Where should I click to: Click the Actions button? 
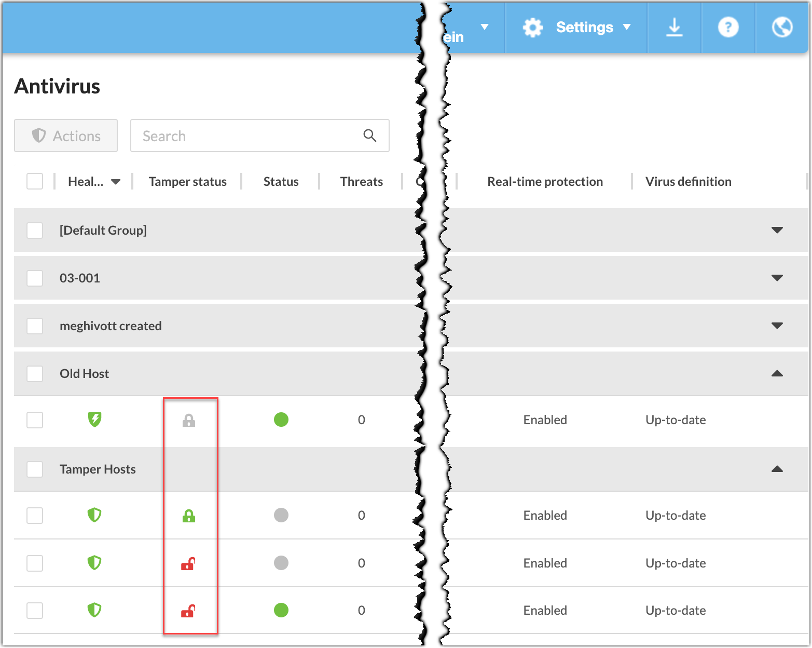[x=66, y=136]
